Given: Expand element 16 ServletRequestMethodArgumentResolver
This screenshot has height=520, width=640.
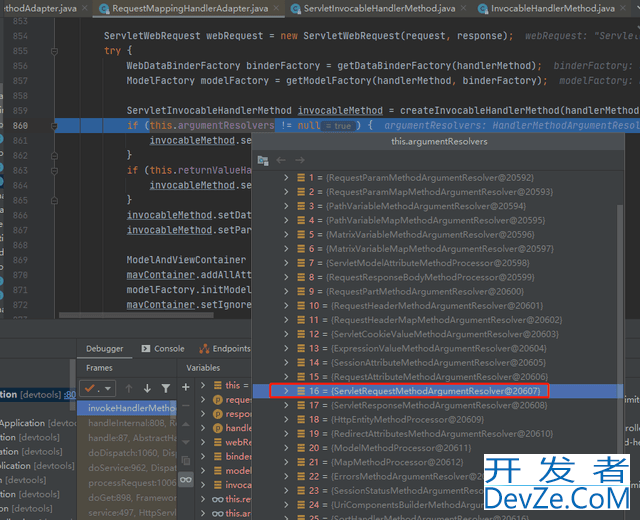Looking at the screenshot, I should (286, 391).
